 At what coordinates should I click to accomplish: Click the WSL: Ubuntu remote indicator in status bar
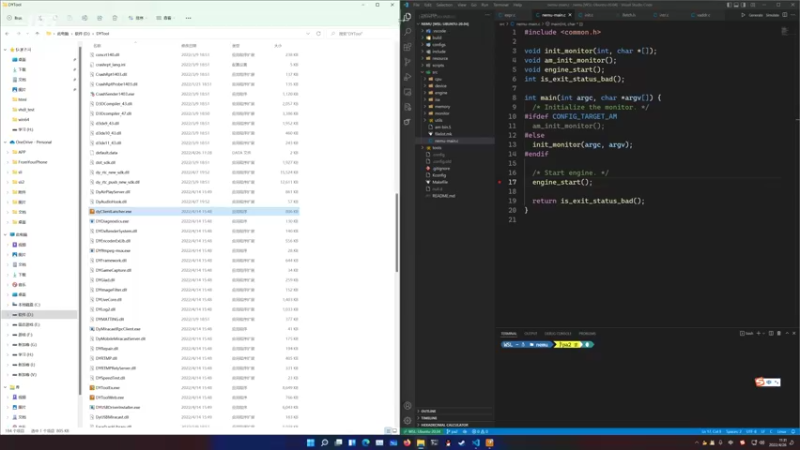(x=422, y=432)
